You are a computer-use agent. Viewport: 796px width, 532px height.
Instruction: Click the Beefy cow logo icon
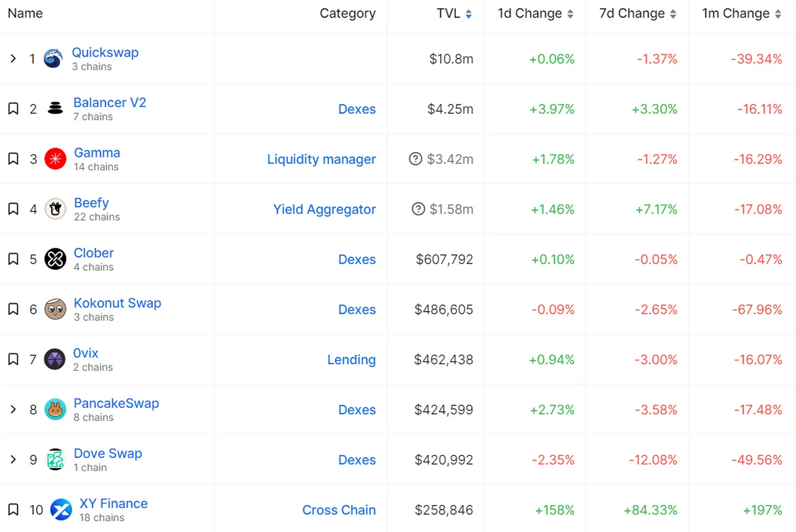pyautogui.click(x=55, y=209)
